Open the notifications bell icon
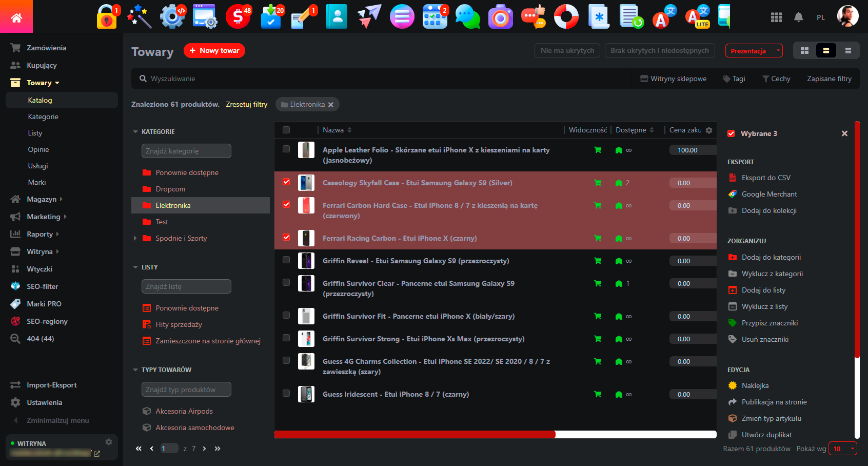This screenshot has height=466, width=868. 798,17
